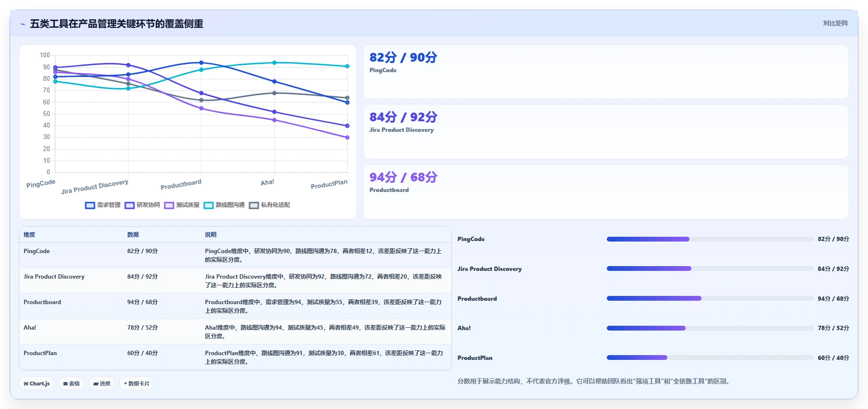Click the 表格 tag chip
868x409 pixels.
(x=71, y=383)
